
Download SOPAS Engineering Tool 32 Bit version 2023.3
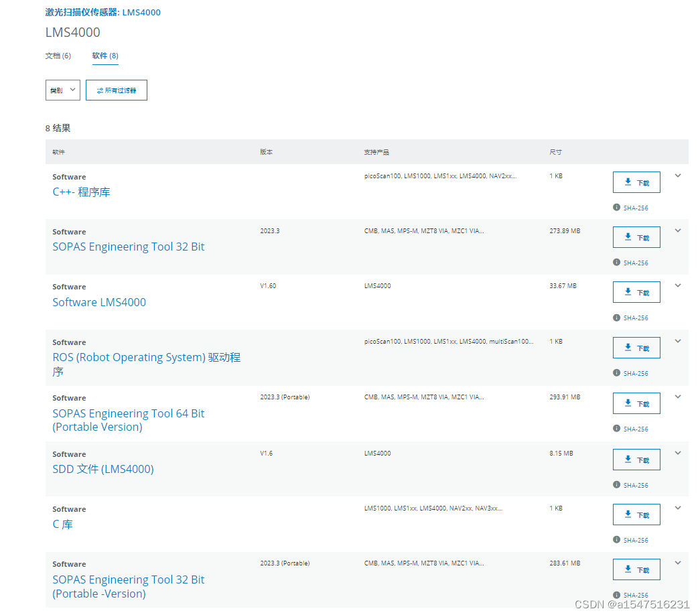point(636,237)
